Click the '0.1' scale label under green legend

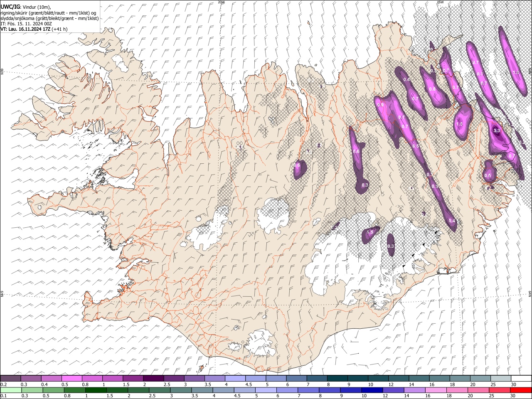[x=4, y=396]
